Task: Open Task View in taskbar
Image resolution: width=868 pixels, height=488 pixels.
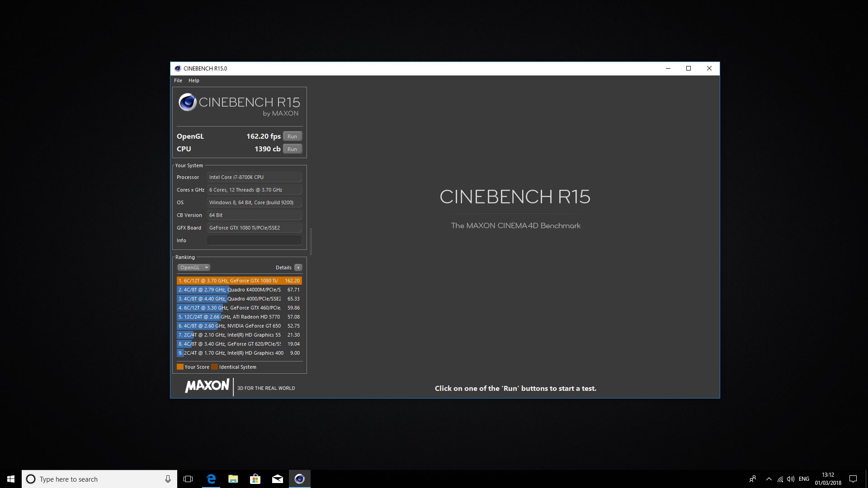Action: click(188, 479)
